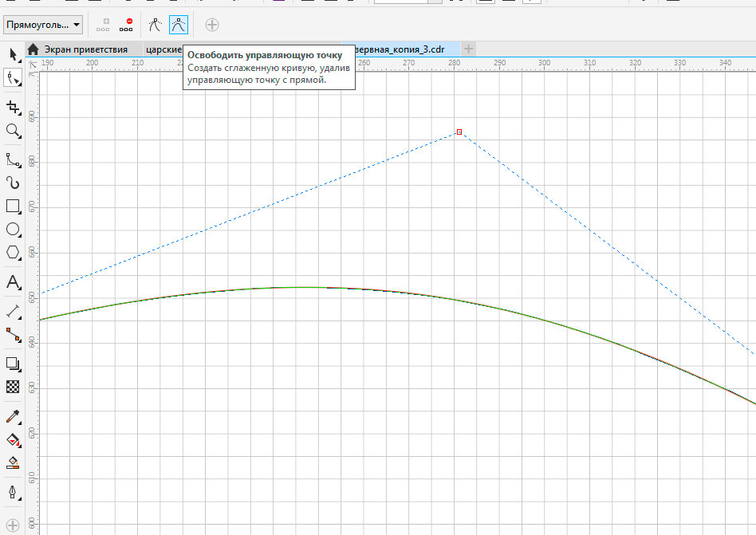Viewport: 756px width, 535px height.
Task: Choose the Rectangle tool
Action: tap(13, 207)
